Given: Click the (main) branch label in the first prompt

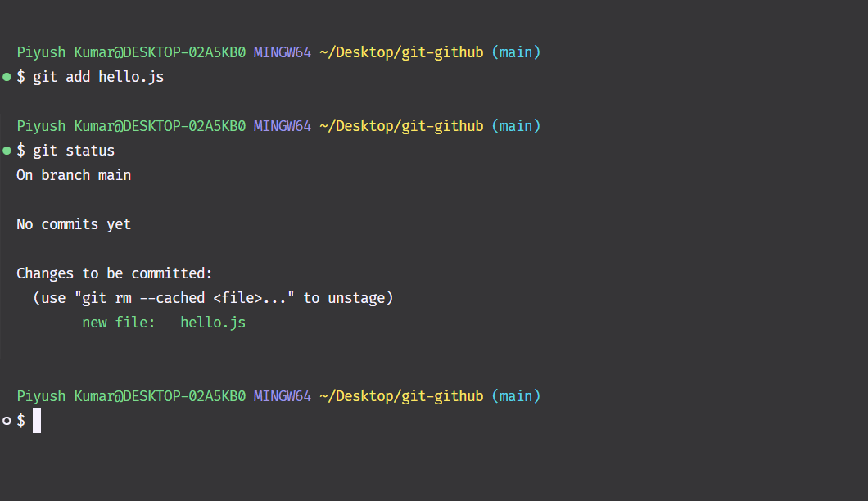Looking at the screenshot, I should coord(516,52).
